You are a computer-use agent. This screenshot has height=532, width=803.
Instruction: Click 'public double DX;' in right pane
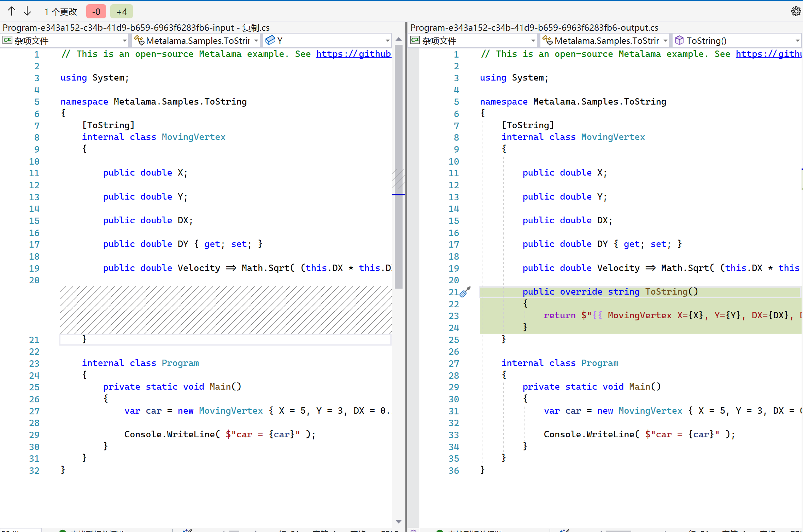[x=568, y=220]
